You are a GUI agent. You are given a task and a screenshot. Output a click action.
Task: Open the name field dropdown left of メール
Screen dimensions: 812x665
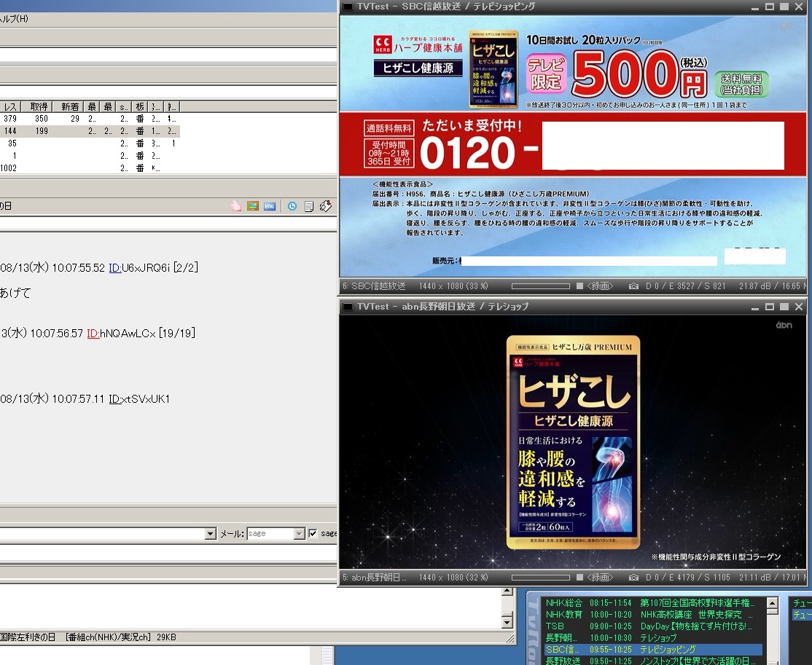(x=210, y=534)
